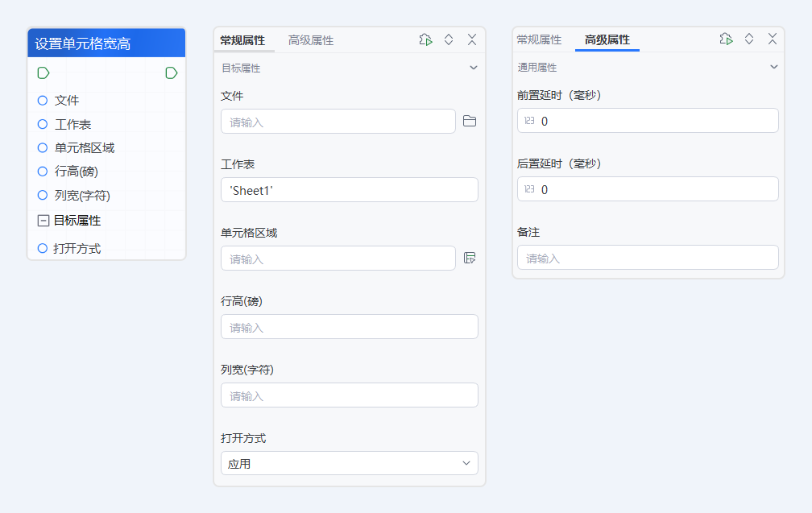Click the left green connector on 设置单元格宽高 node
Viewport: 812px width, 513px height.
[43, 72]
